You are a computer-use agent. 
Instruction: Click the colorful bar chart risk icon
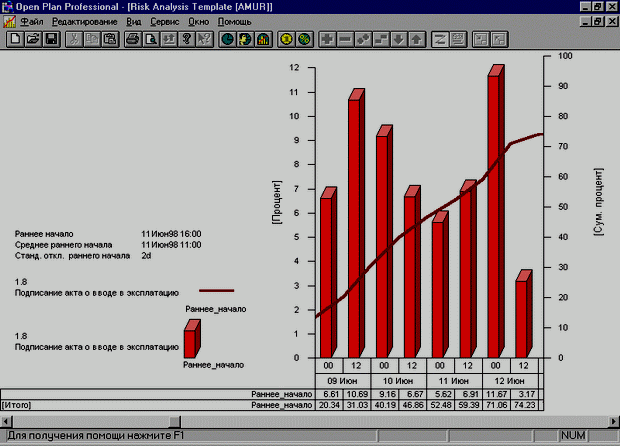tap(263, 39)
